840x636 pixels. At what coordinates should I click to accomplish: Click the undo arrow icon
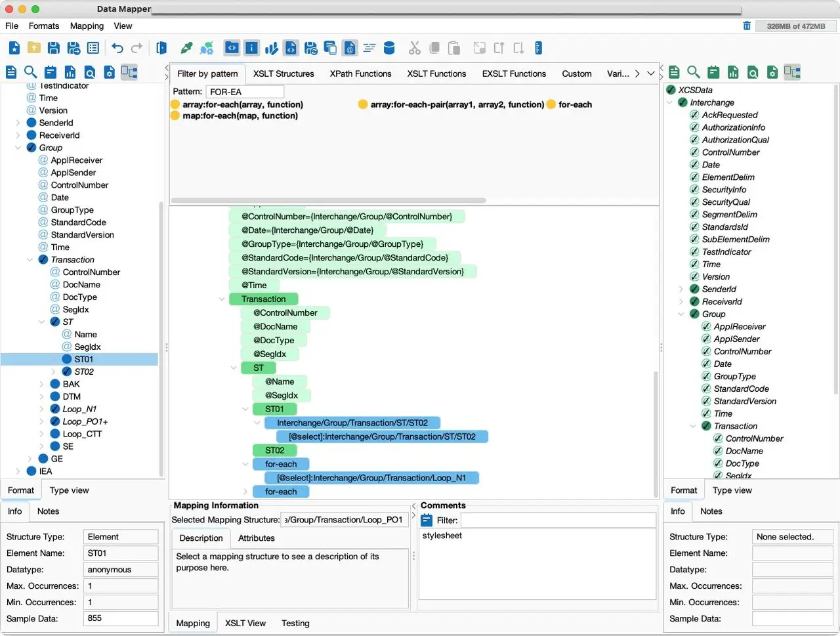[117, 48]
